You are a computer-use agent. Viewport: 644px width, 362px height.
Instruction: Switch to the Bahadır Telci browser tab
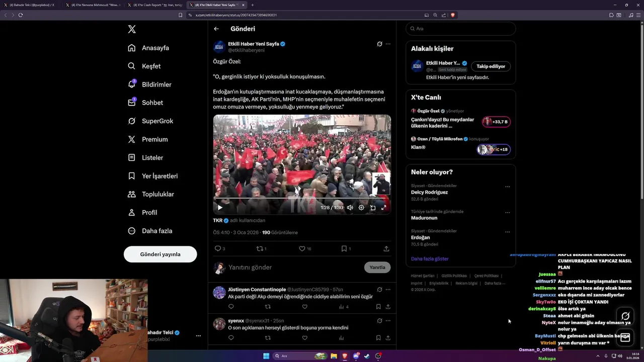29,5
